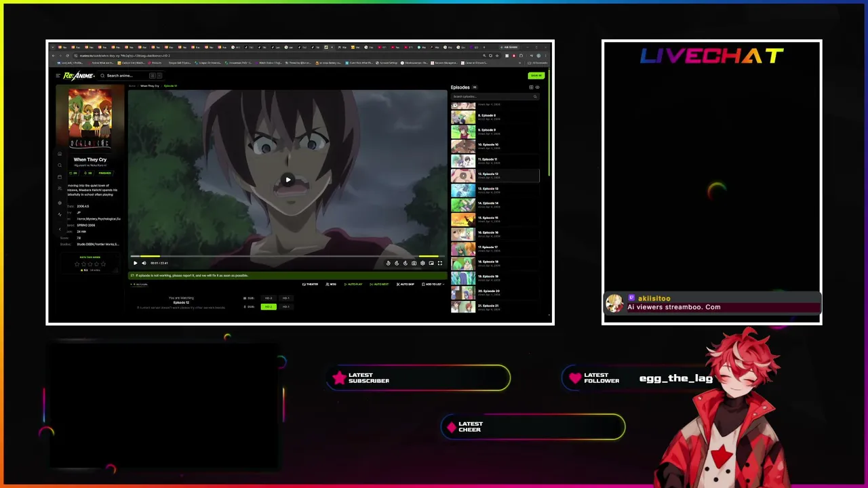Click the akiisitoo chat message
868x488 pixels.
coord(712,303)
